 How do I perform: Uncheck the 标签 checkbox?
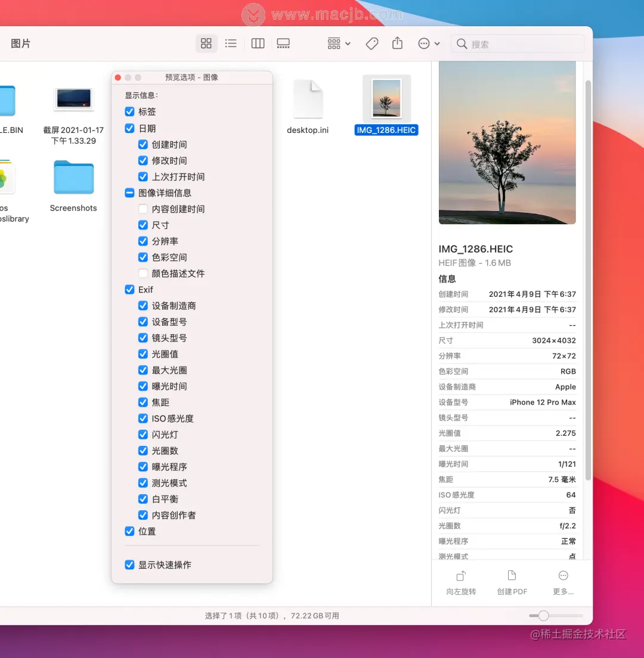coord(130,111)
